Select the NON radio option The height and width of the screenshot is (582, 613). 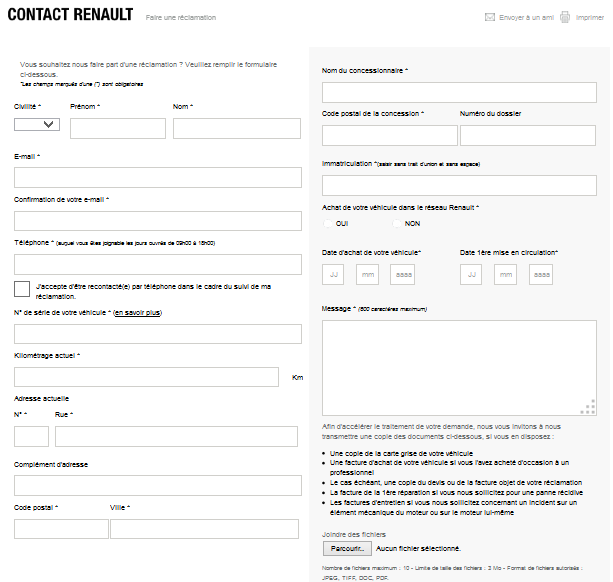[397, 223]
